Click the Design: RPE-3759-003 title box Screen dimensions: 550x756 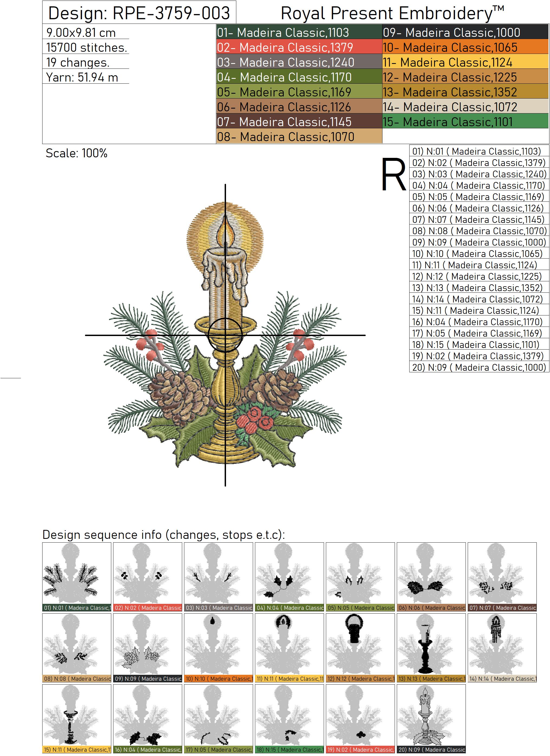139,13
